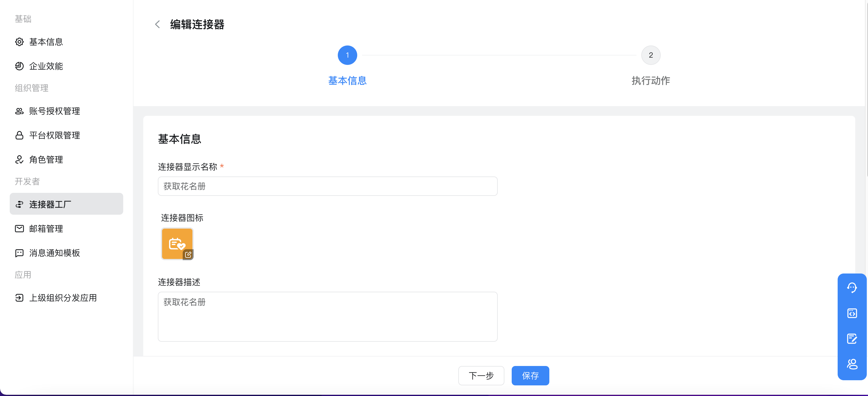Click the code window floating icon
This screenshot has height=396, width=868.
coord(852,313)
